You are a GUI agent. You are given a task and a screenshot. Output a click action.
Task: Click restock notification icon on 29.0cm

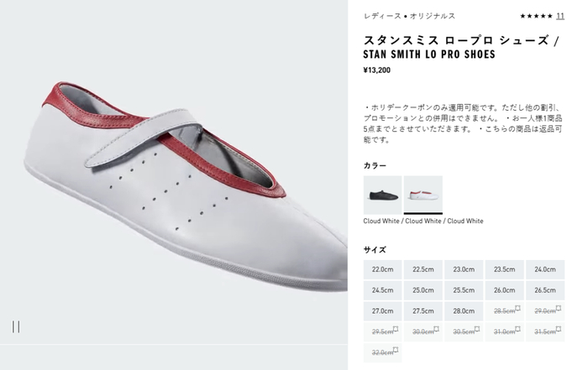tap(559, 308)
